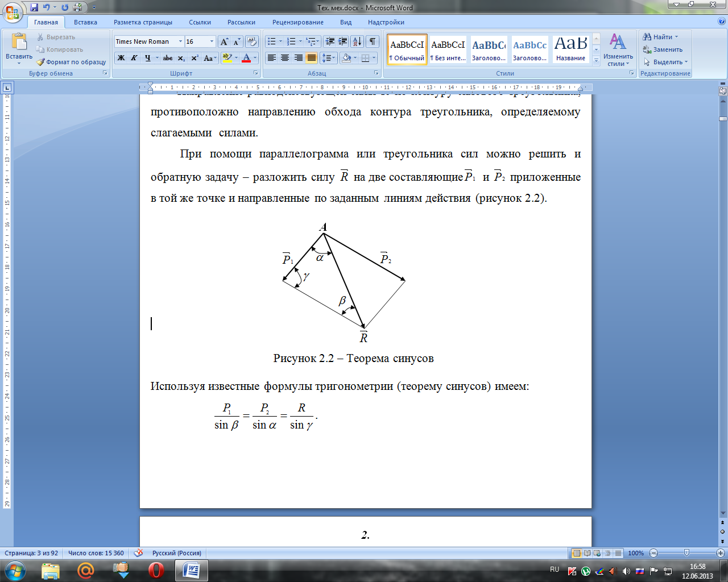Click Increase Indent icon
Image resolution: width=728 pixels, height=582 pixels.
343,41
